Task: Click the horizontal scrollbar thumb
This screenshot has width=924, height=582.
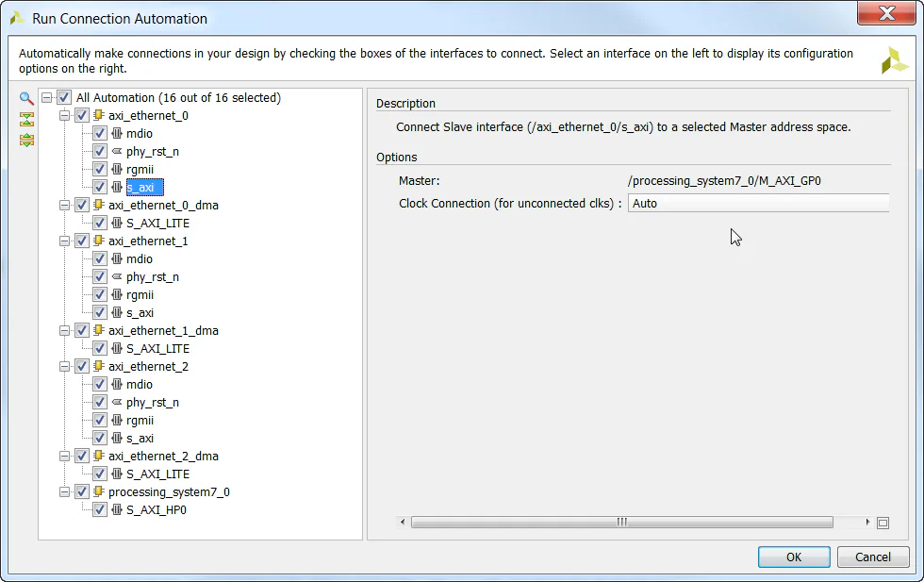Action: click(x=622, y=522)
